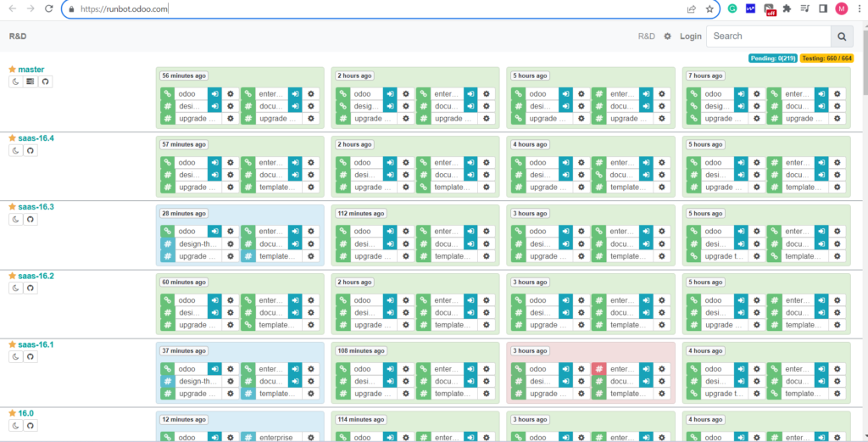Toggle the moon icon under master branch
The width and height of the screenshot is (868, 442).
tap(16, 81)
